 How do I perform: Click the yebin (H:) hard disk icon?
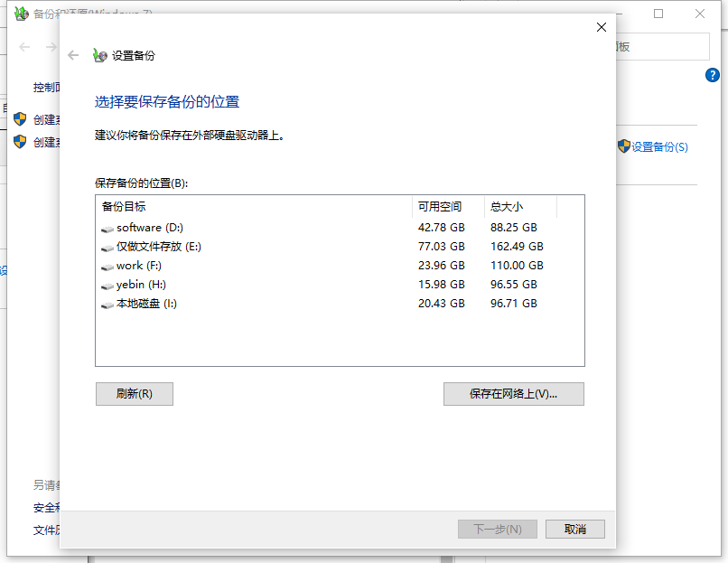pos(108,284)
